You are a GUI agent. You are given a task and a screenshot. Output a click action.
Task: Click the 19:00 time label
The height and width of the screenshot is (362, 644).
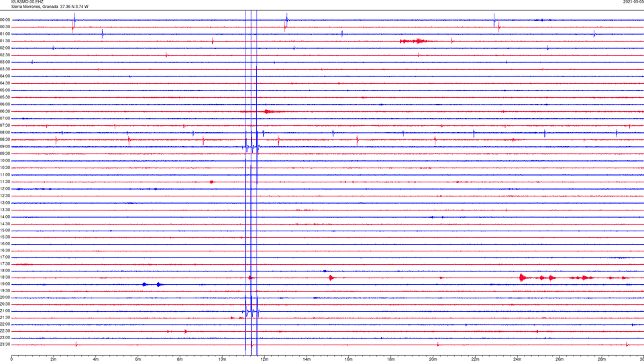pyautogui.click(x=5, y=284)
